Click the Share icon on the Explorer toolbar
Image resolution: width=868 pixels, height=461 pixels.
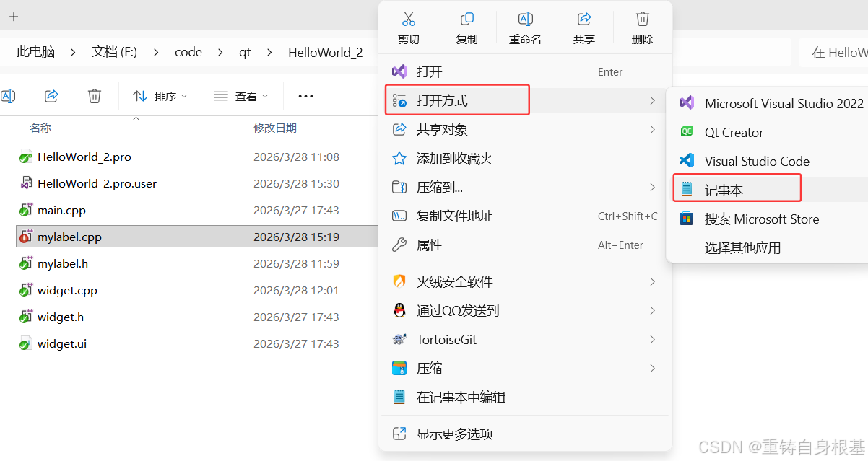(x=51, y=95)
